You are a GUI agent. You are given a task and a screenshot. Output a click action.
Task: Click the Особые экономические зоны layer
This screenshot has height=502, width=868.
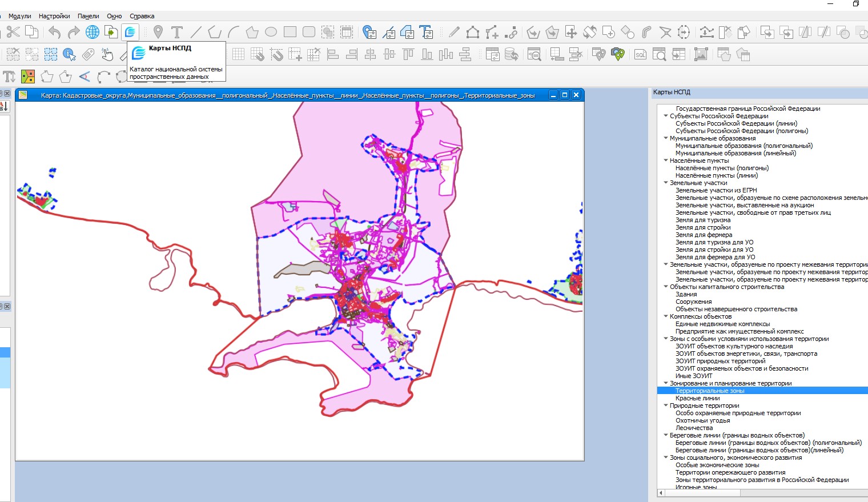[717, 465]
